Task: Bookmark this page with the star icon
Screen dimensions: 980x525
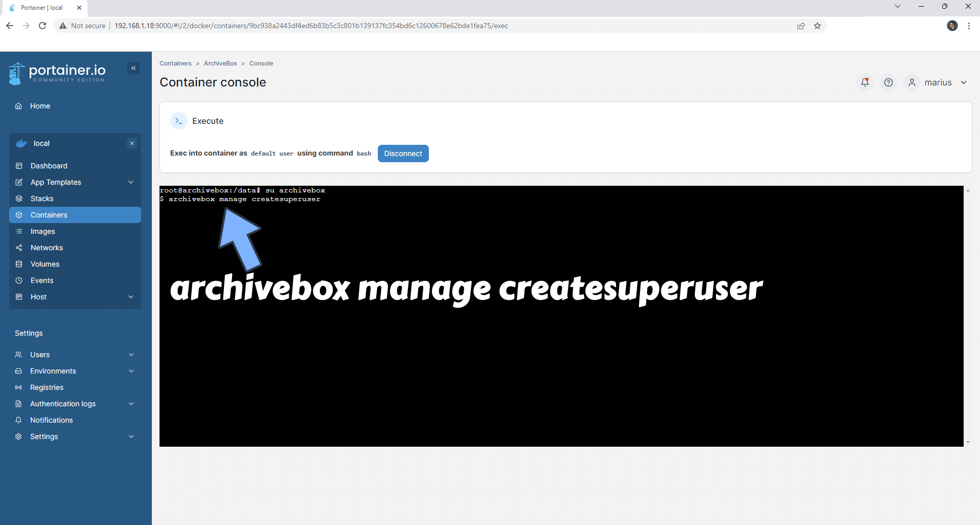Action: coord(817,26)
